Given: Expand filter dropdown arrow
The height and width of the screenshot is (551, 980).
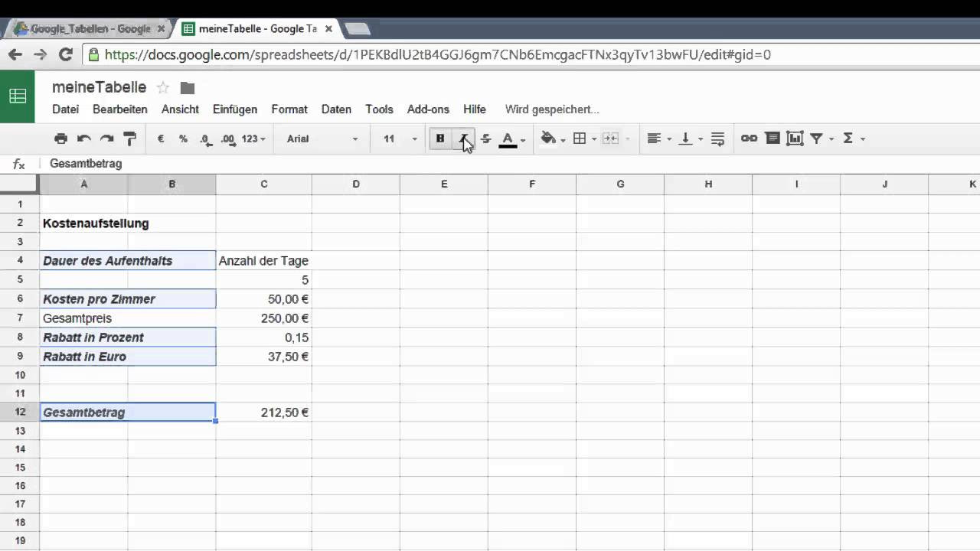Looking at the screenshot, I should [x=831, y=139].
